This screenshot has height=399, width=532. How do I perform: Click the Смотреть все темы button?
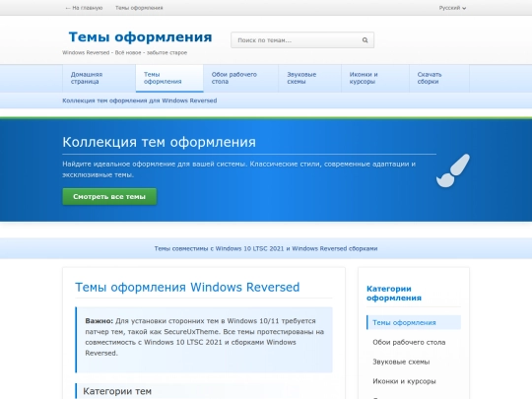tap(109, 197)
